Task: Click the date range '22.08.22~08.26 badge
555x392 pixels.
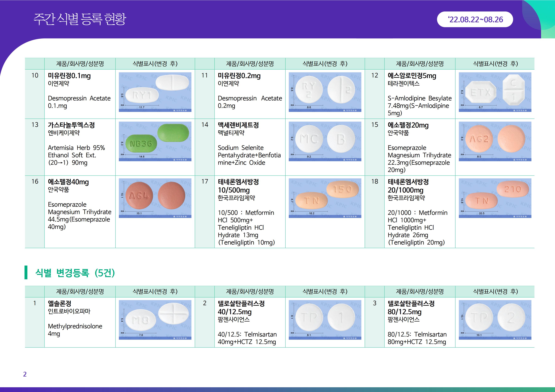Action: tap(475, 19)
